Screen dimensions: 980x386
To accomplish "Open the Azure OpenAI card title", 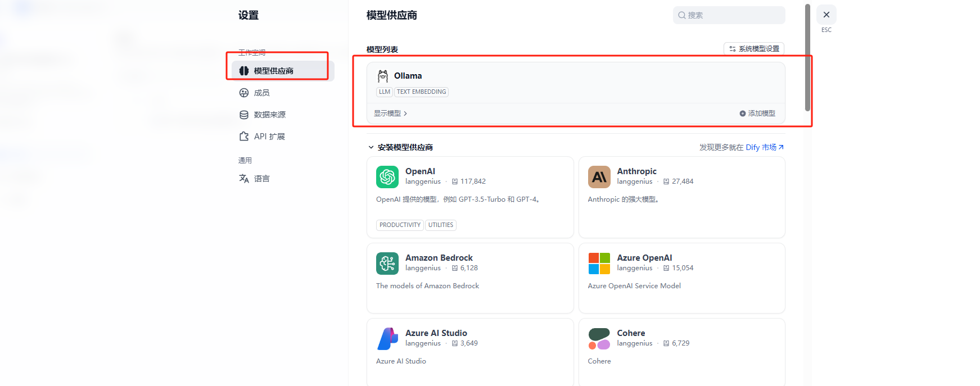I will point(644,258).
